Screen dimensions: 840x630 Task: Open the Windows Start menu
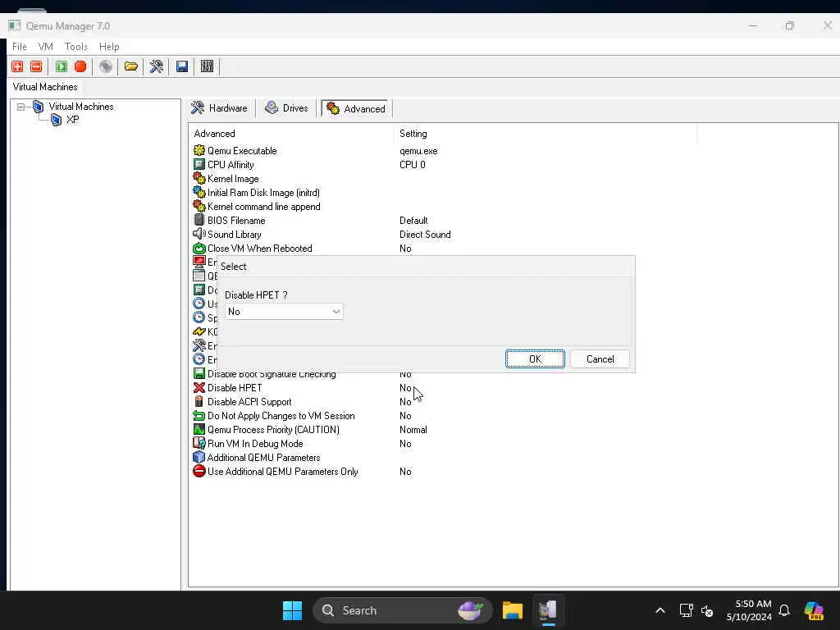point(292,610)
